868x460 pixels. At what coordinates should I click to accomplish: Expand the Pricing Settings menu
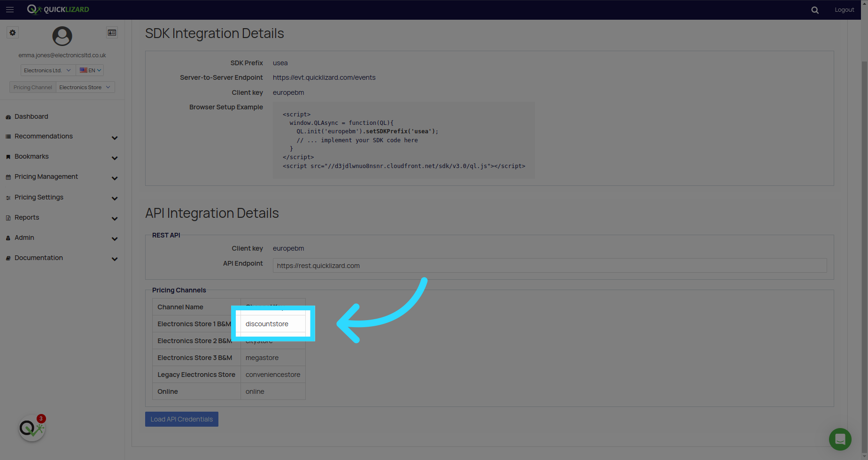62,198
